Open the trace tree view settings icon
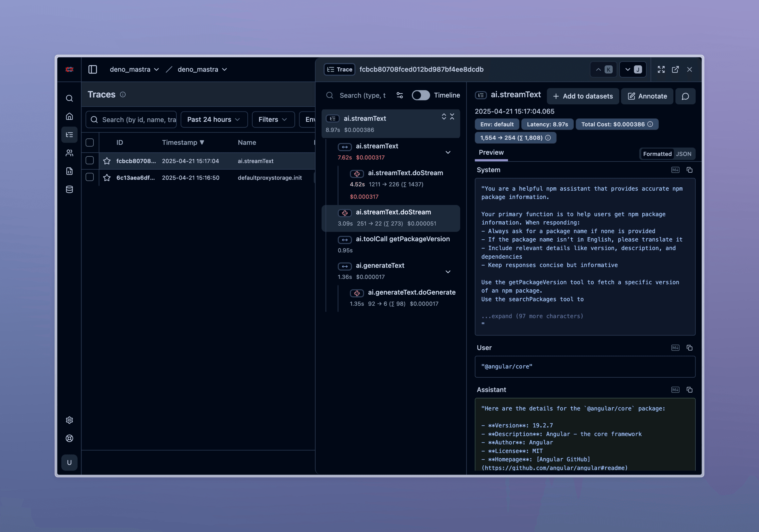Screen dimensions: 759x532 [x=399, y=95]
